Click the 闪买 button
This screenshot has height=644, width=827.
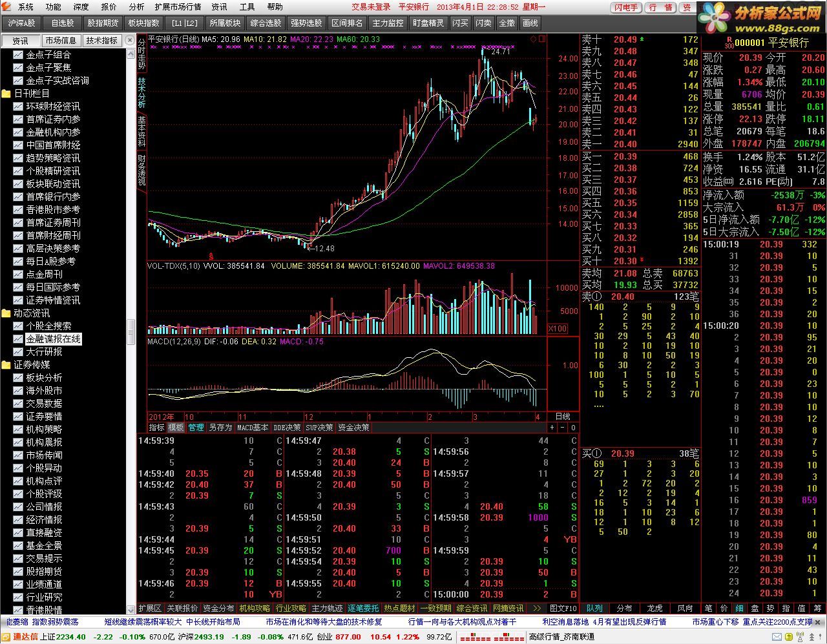pos(460,23)
